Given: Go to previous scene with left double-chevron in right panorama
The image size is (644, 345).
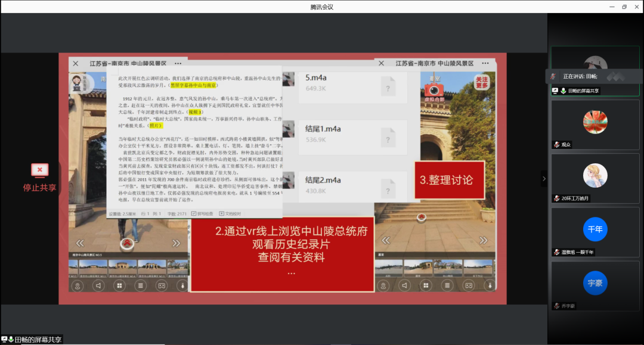Looking at the screenshot, I should (x=385, y=241).
